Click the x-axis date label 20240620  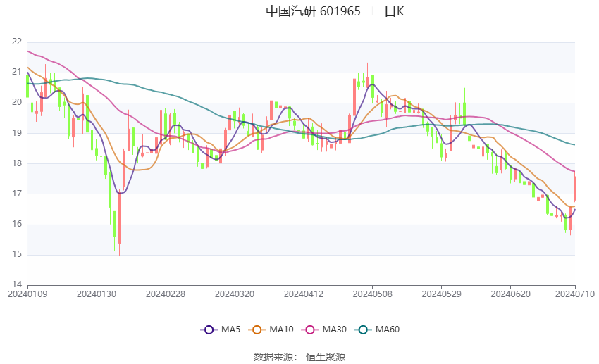pyautogui.click(x=510, y=294)
